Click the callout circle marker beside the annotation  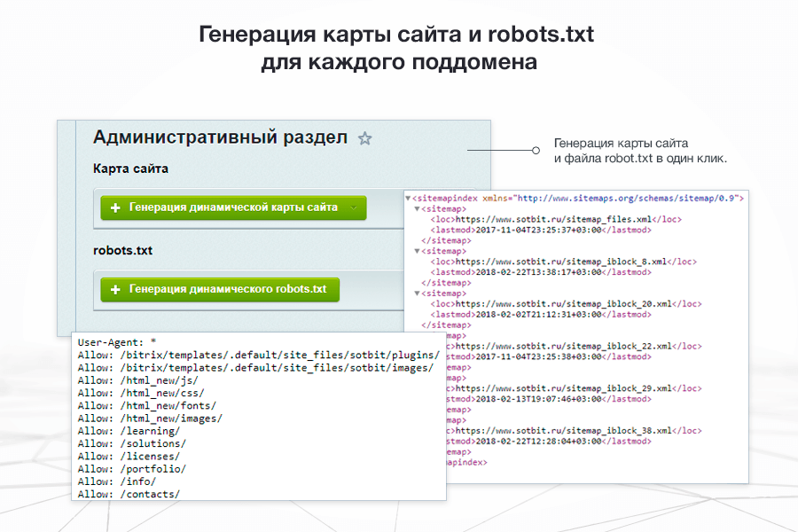click(x=536, y=151)
